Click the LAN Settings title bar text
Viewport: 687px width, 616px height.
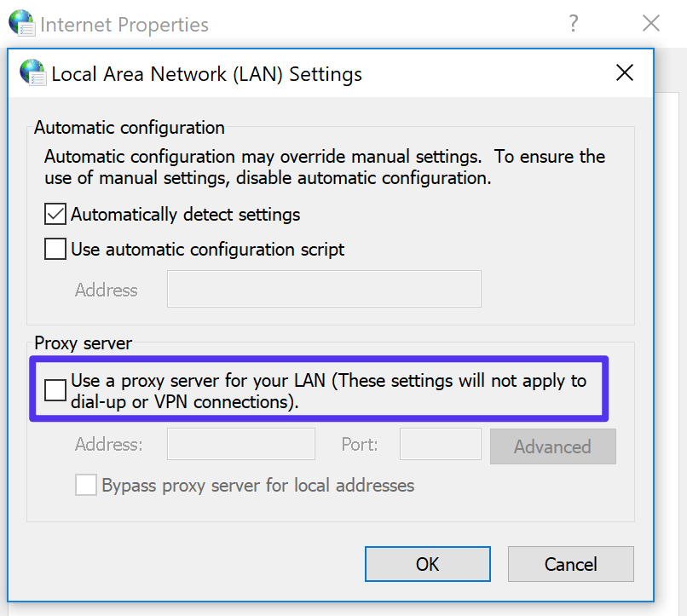(205, 74)
